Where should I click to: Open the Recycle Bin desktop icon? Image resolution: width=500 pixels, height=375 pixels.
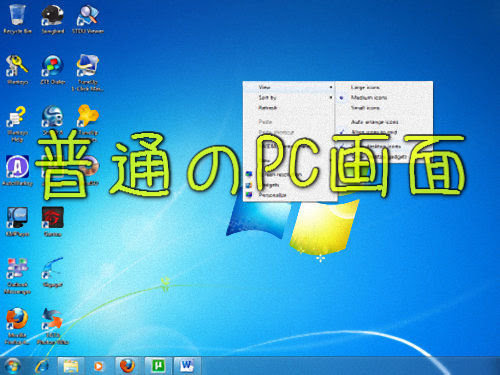pyautogui.click(x=17, y=19)
